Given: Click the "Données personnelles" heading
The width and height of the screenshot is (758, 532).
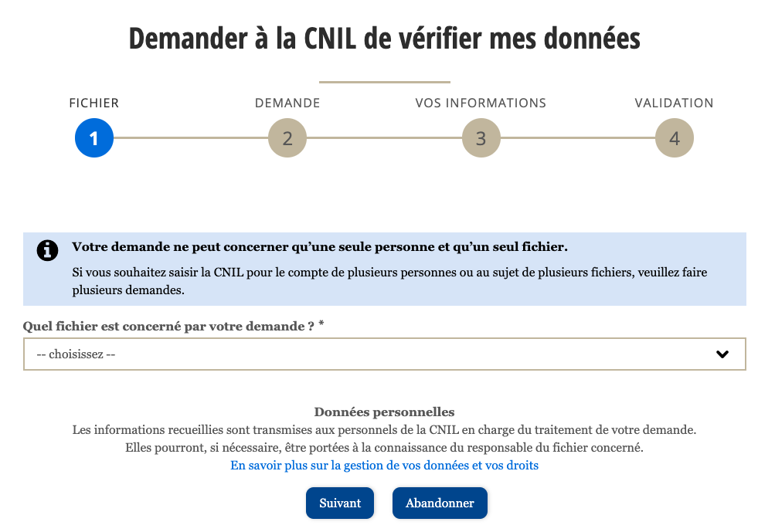Looking at the screenshot, I should tap(384, 412).
